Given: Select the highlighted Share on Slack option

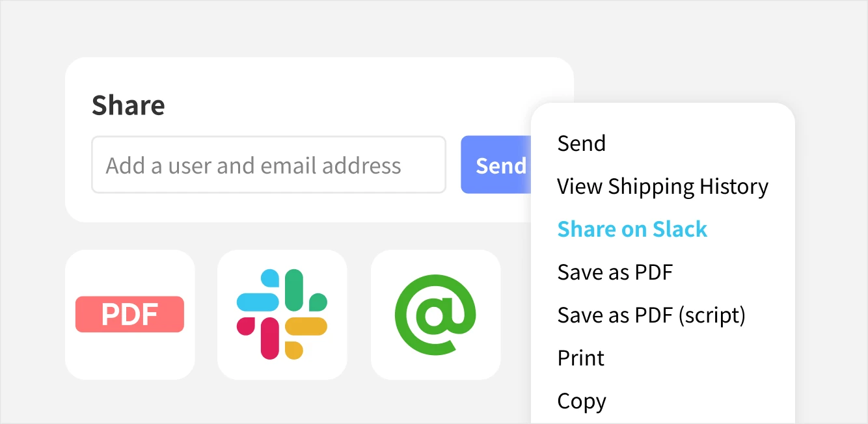Looking at the screenshot, I should 632,229.
